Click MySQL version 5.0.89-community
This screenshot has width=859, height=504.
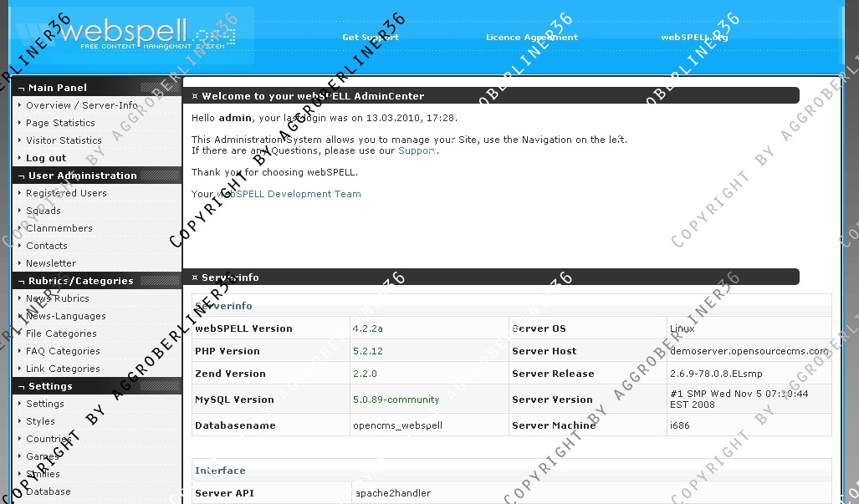[396, 400]
